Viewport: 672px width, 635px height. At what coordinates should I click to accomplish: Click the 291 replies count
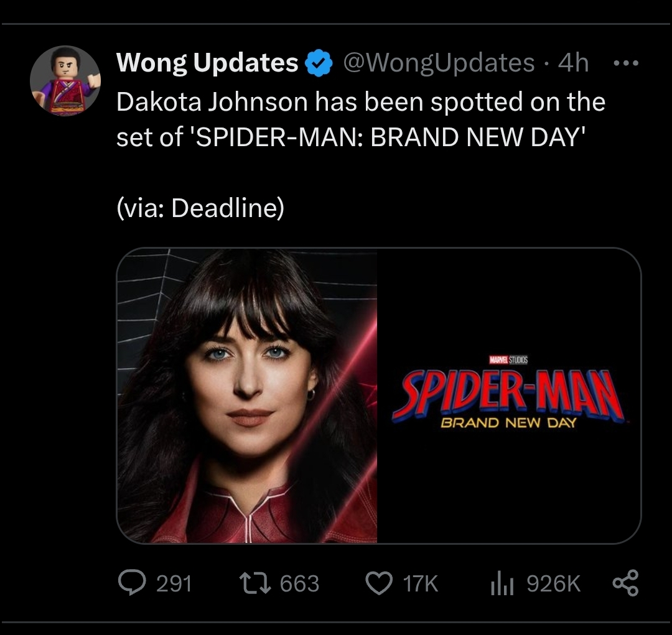click(x=174, y=584)
